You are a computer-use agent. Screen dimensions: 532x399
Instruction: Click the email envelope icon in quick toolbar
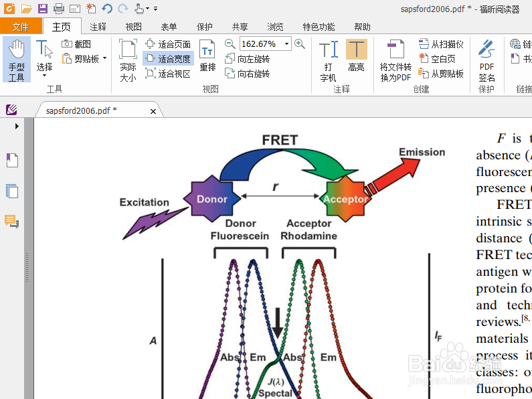[x=75, y=9]
